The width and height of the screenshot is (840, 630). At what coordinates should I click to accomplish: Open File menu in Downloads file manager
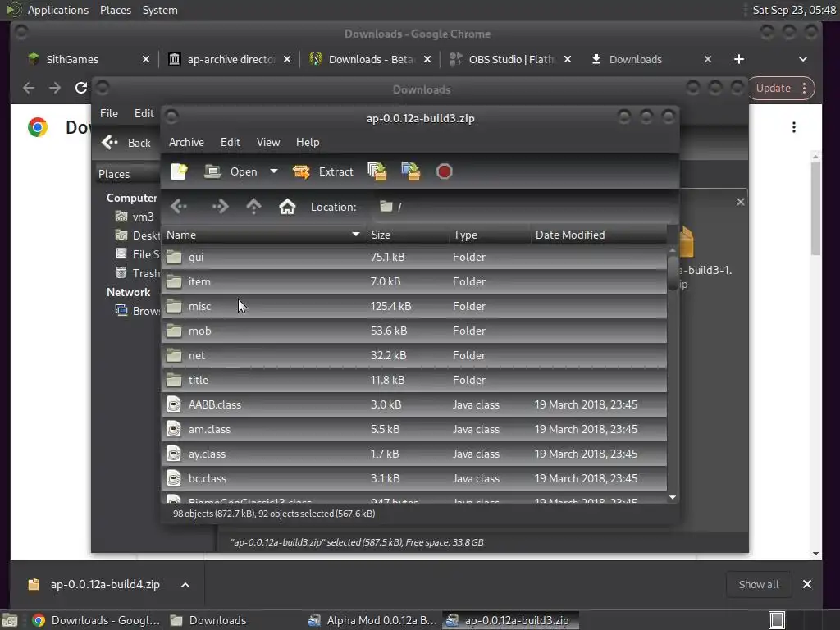[x=109, y=113]
